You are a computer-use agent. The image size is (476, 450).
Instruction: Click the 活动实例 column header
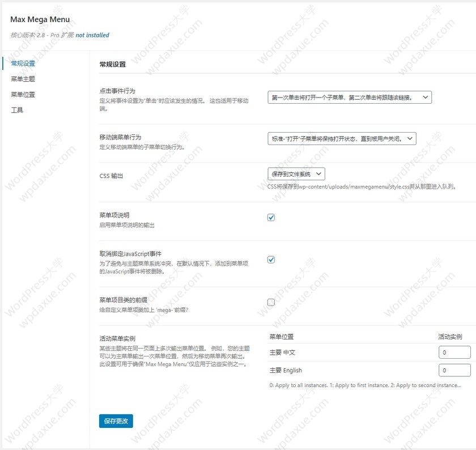click(x=450, y=337)
